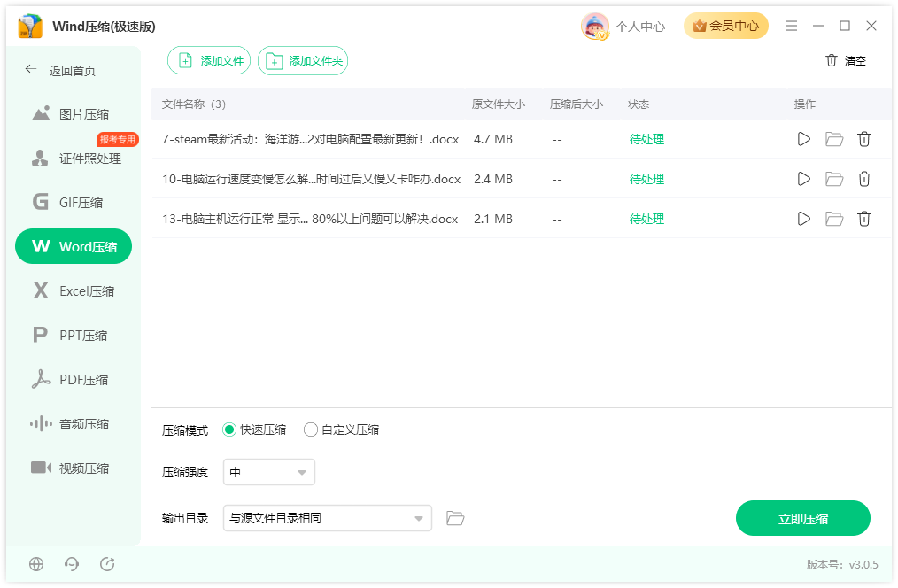
Task: Click the circular-arrow icon in bottom bar
Action: click(107, 564)
